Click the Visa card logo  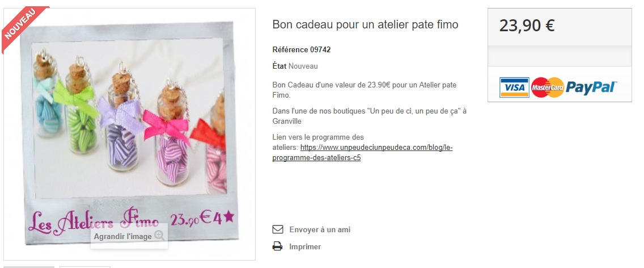point(514,87)
